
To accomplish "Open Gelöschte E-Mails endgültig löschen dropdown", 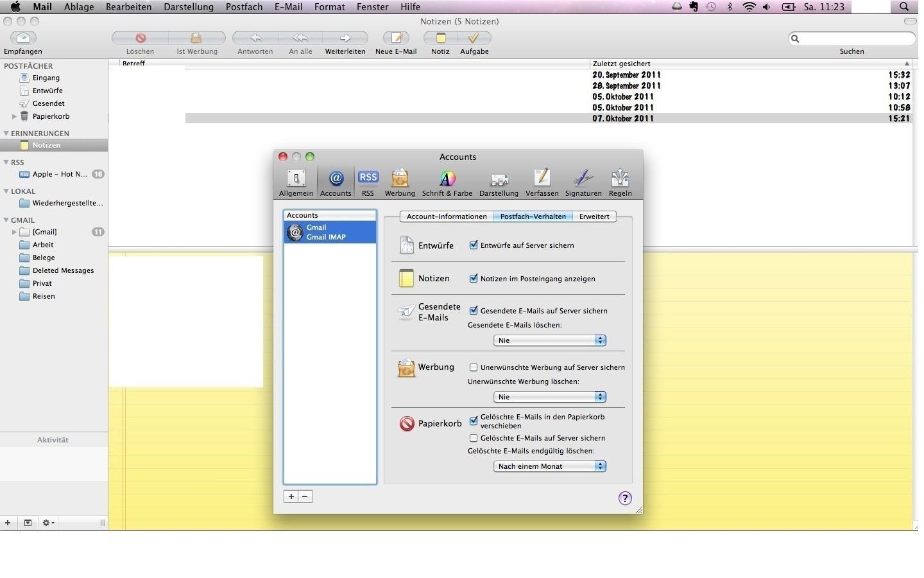I will click(x=550, y=466).
